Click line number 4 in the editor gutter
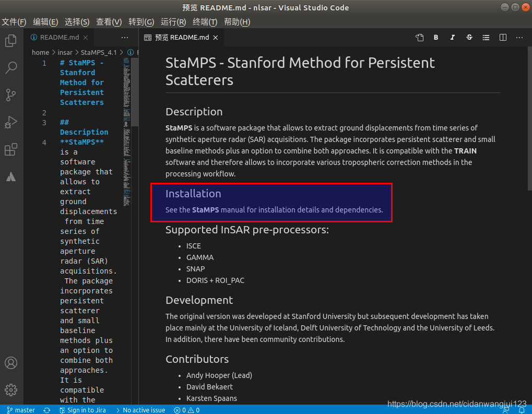The height and width of the screenshot is (414, 532). point(44,143)
